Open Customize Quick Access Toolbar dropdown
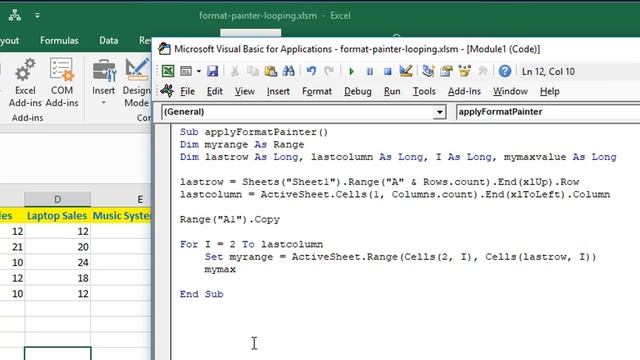 pyautogui.click(x=37, y=16)
